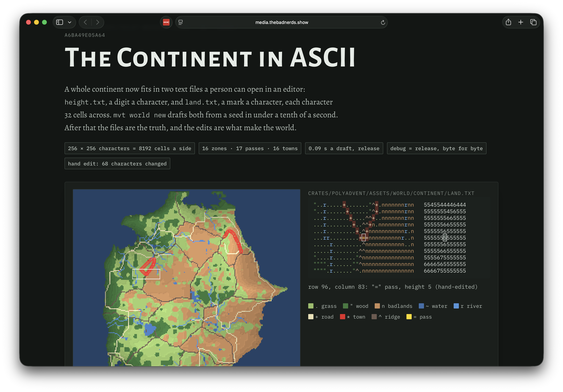Screen dimensions: 563x392
Task: Reload the page with the refresh icon
Action: (x=383, y=23)
